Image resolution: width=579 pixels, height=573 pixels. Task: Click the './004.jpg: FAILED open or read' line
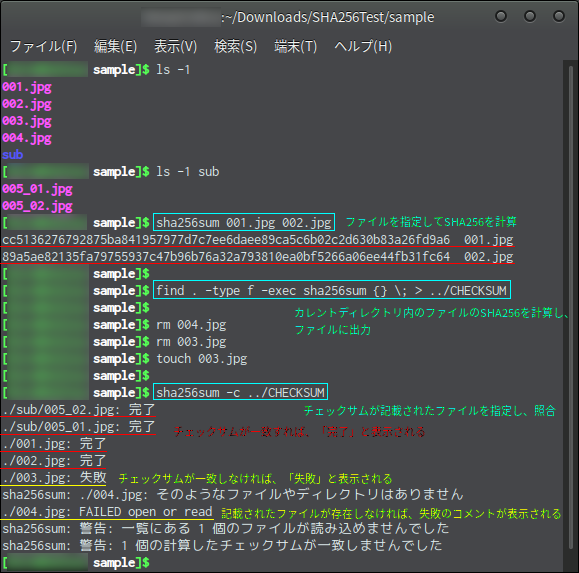click(107, 512)
